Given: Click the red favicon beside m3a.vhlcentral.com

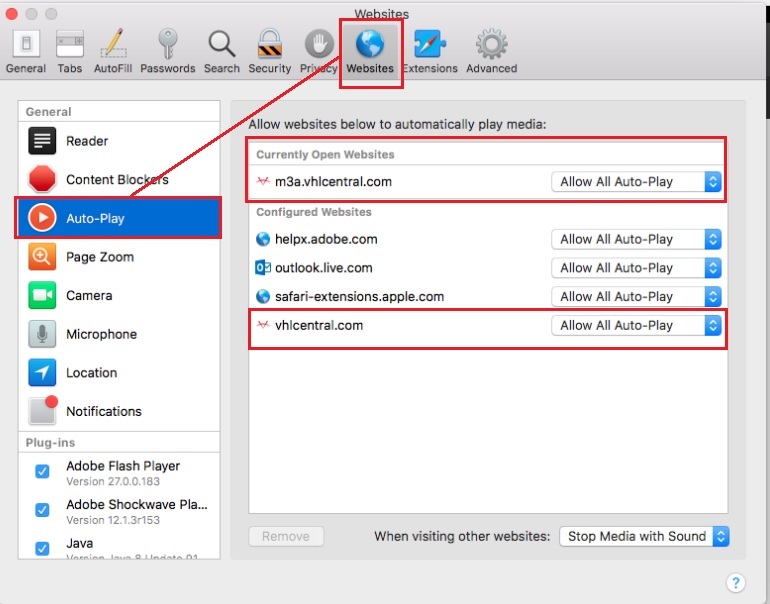Looking at the screenshot, I should [263, 181].
